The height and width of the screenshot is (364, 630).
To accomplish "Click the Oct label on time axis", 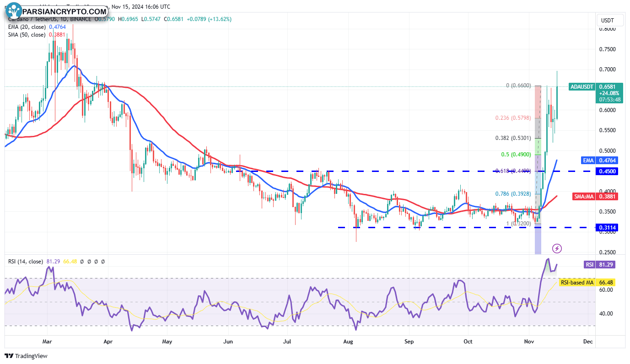I will 468,342.
